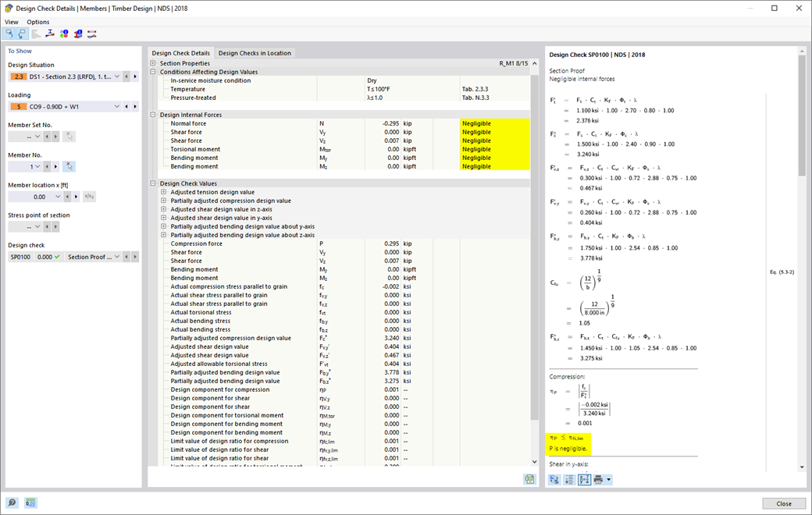Go to next Loading

pyautogui.click(x=135, y=107)
